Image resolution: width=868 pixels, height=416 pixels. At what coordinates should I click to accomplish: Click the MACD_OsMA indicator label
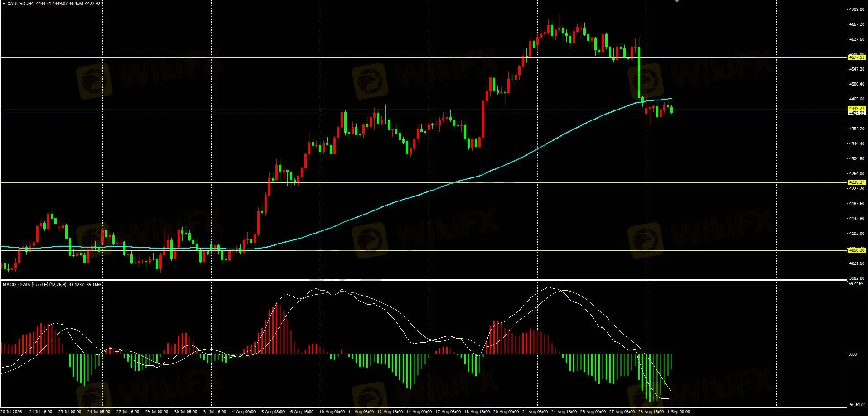[16, 285]
